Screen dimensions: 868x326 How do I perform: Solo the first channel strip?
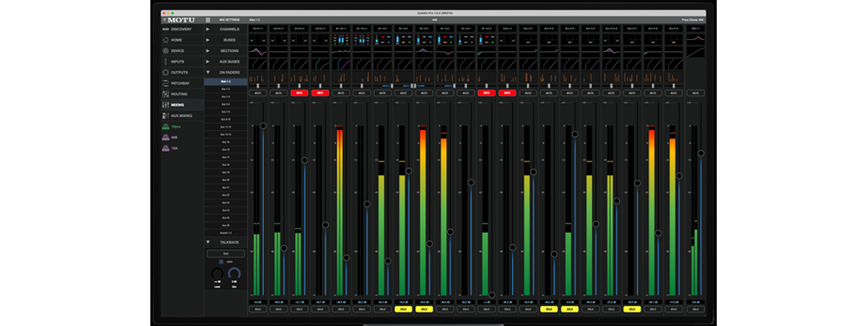[x=258, y=310]
